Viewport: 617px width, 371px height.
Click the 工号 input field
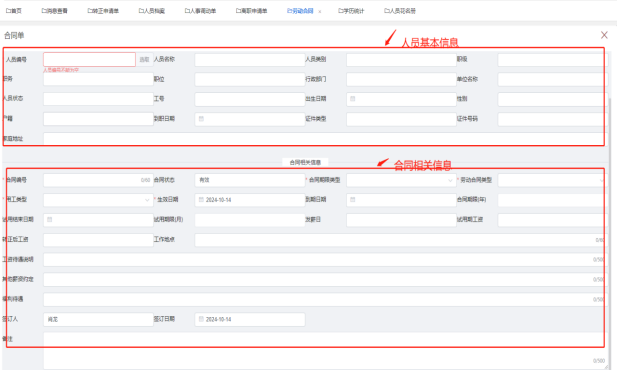coord(250,99)
